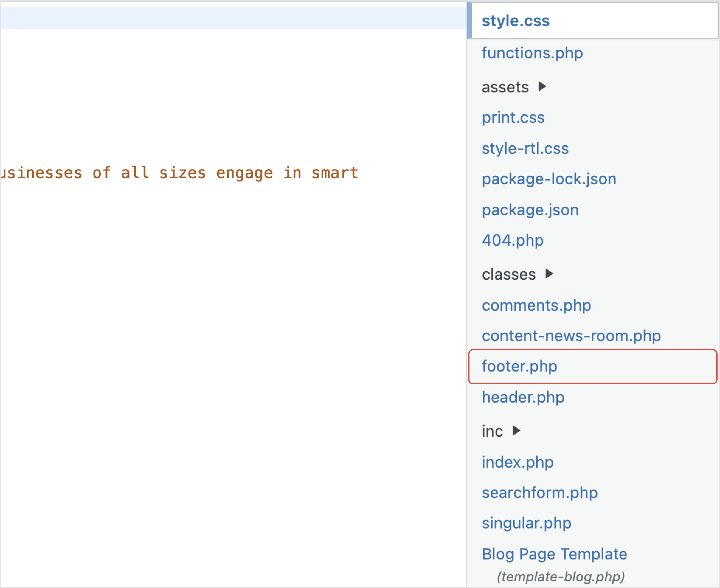Screen dimensions: 720x588
Task: Open singular.php file
Action: tap(526, 523)
